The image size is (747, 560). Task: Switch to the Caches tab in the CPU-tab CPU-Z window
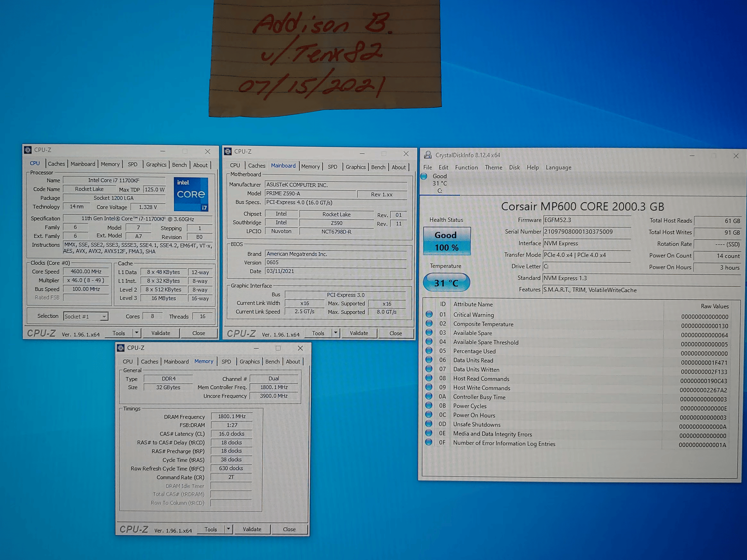click(x=57, y=164)
